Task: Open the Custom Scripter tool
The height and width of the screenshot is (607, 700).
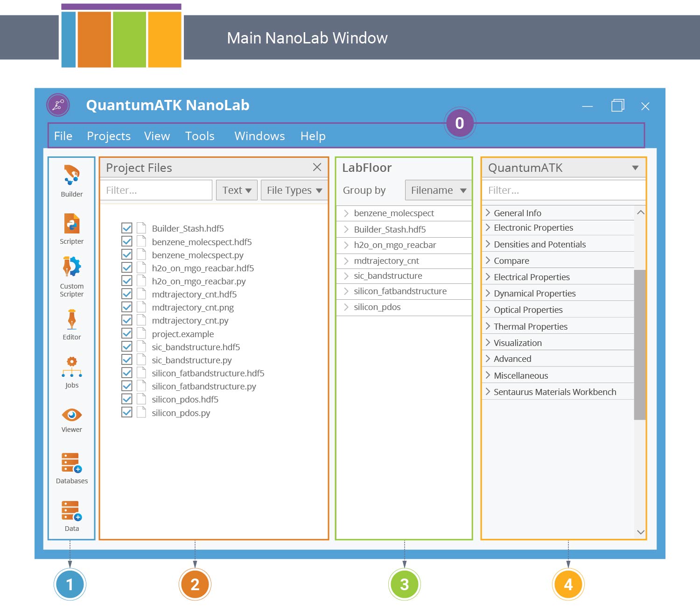Action: point(72,276)
